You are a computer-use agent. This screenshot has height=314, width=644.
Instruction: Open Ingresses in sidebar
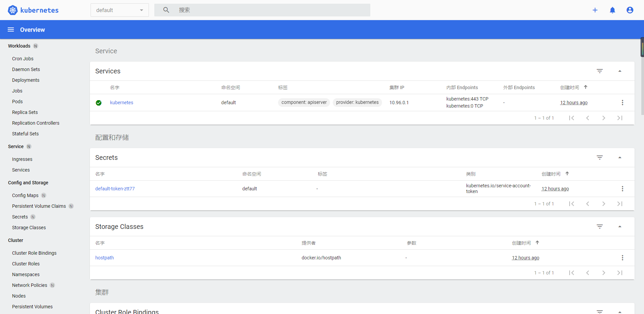22,159
